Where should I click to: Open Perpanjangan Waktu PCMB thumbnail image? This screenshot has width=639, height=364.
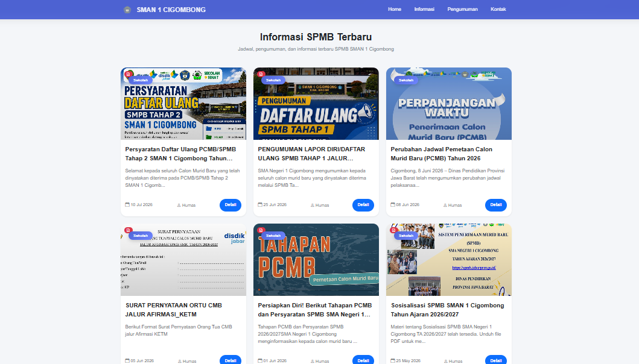point(449,104)
